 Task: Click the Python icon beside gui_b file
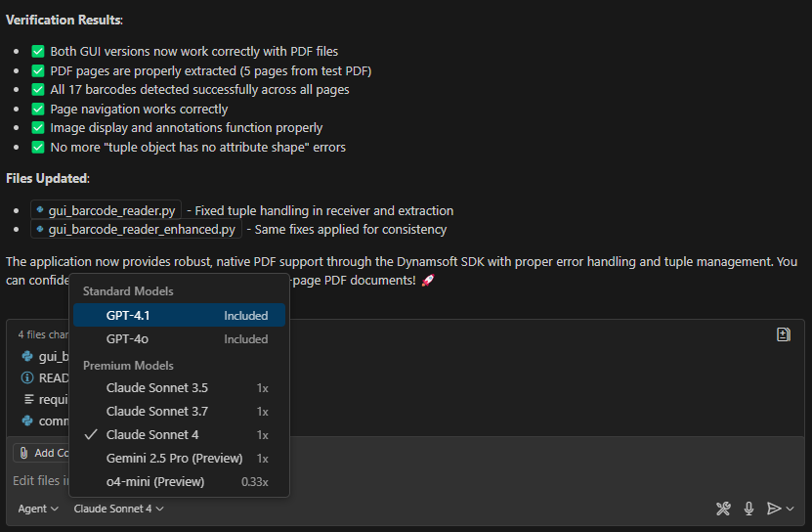[x=27, y=356]
